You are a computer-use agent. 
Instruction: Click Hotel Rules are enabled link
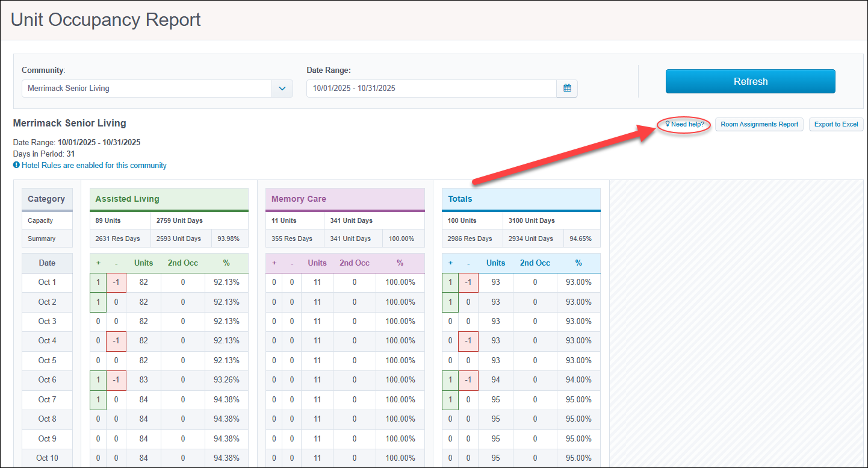pos(94,165)
